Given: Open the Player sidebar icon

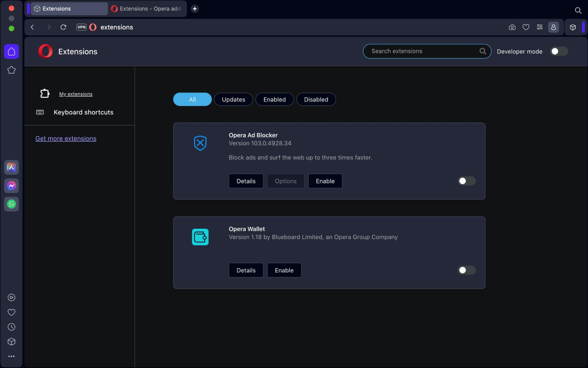Looking at the screenshot, I should coord(11,298).
